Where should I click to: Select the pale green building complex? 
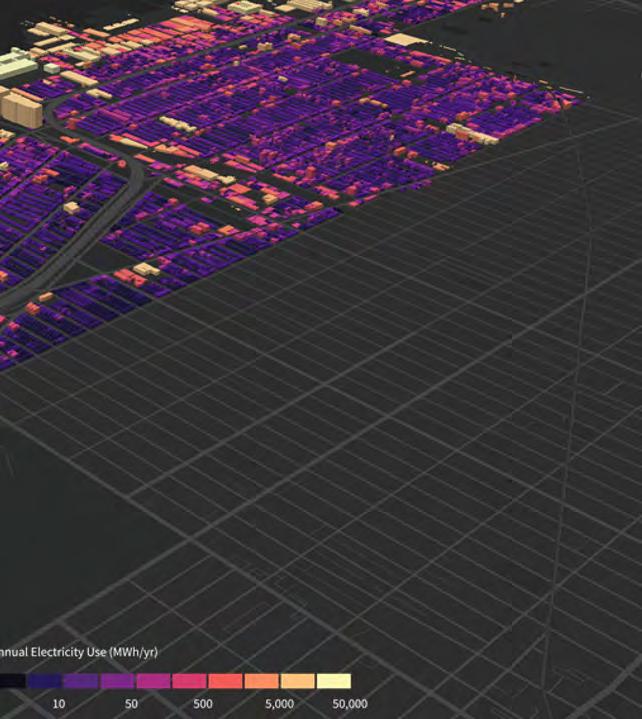[17, 64]
